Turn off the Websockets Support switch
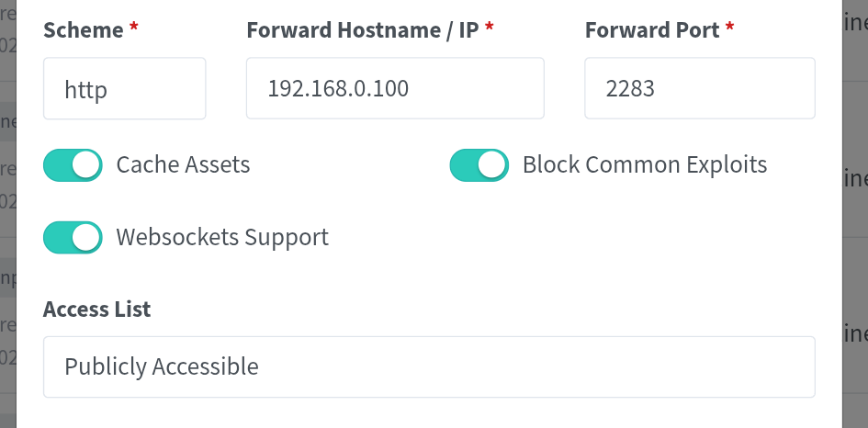This screenshot has height=428, width=868. click(73, 237)
